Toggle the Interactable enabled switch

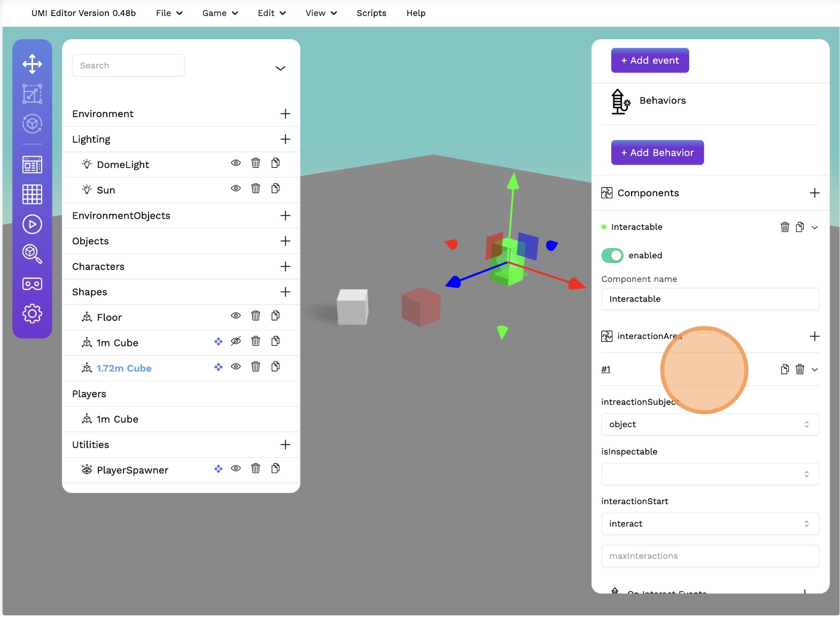click(612, 256)
